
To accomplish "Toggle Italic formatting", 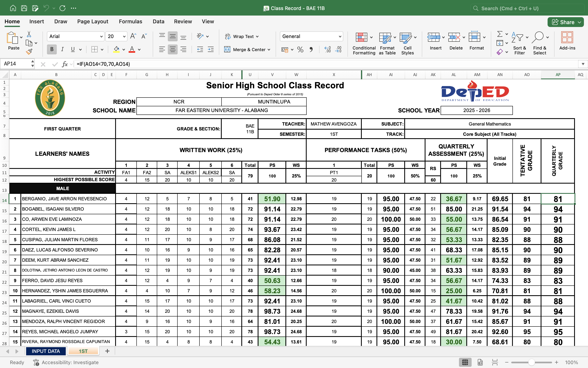I will tap(62, 49).
